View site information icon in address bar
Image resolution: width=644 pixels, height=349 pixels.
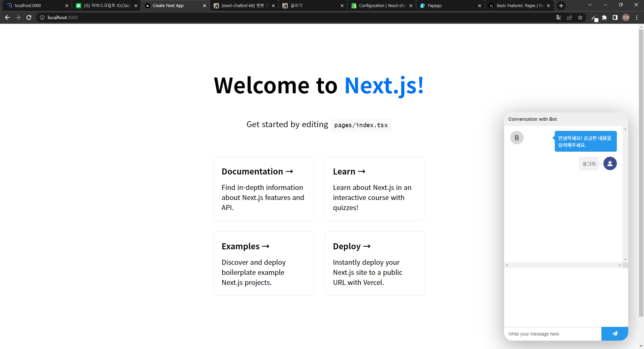(42, 17)
